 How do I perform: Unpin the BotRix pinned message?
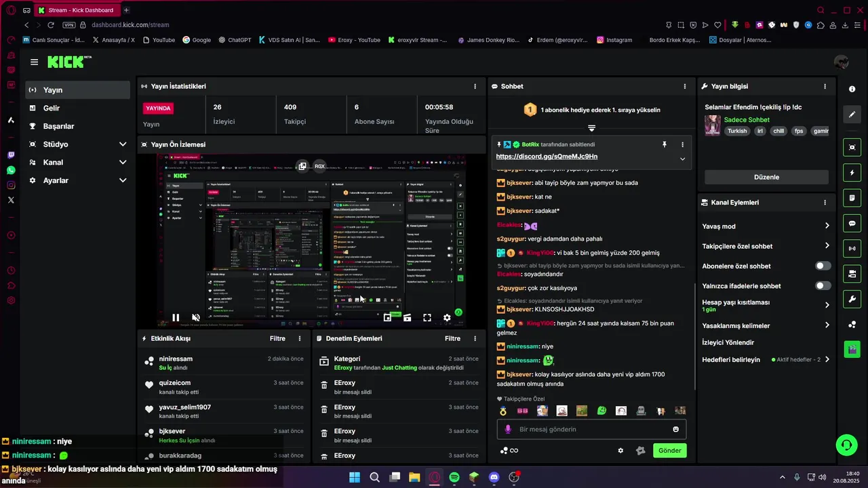point(665,144)
